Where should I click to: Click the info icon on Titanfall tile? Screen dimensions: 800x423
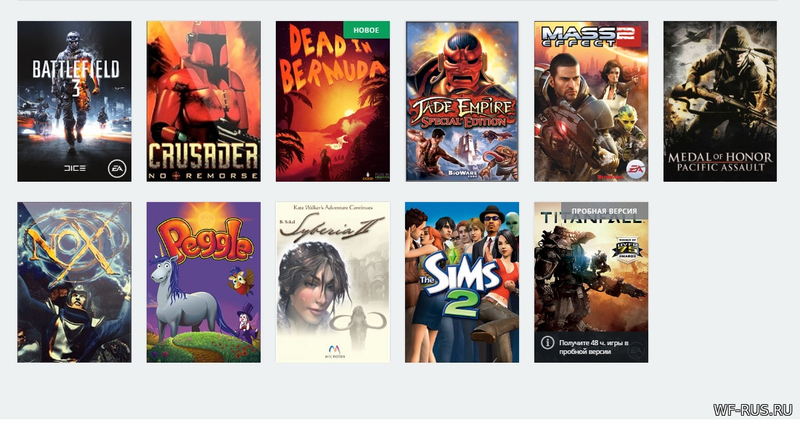click(547, 342)
